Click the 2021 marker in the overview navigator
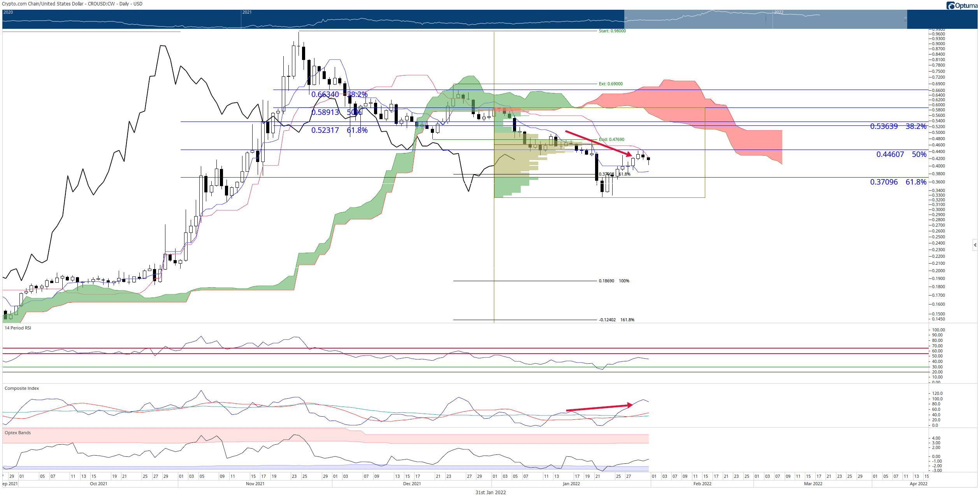Screen dimensions: 980x500 [x=247, y=12]
